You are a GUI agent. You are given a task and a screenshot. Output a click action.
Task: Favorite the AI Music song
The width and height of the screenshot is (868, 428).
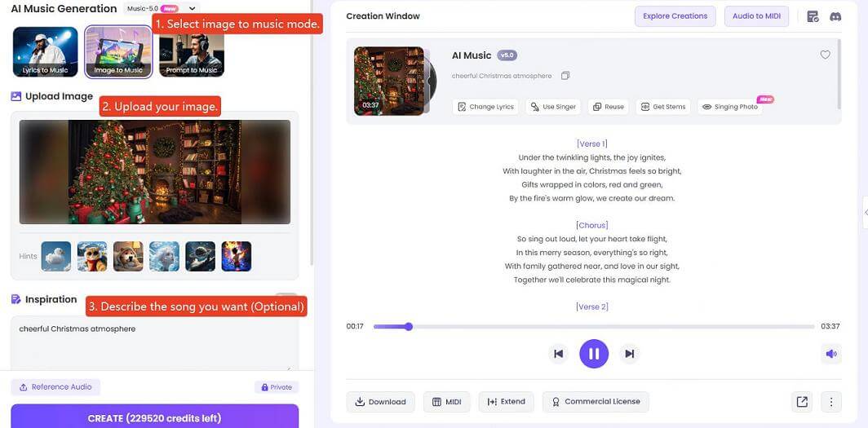tap(825, 55)
